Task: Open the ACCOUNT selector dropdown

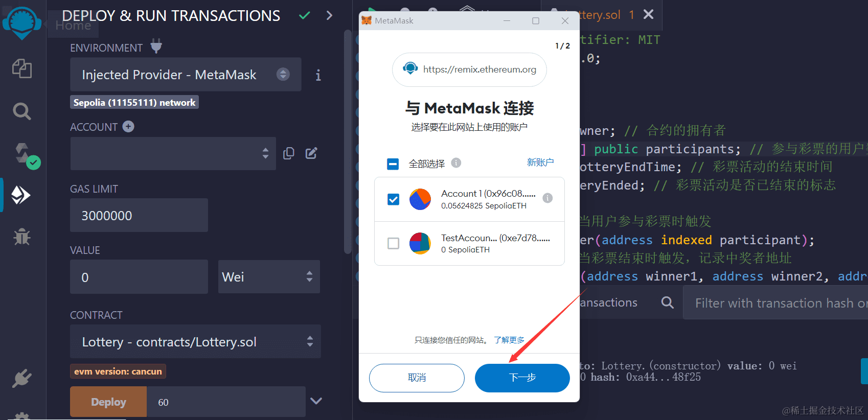Action: pyautogui.click(x=173, y=153)
